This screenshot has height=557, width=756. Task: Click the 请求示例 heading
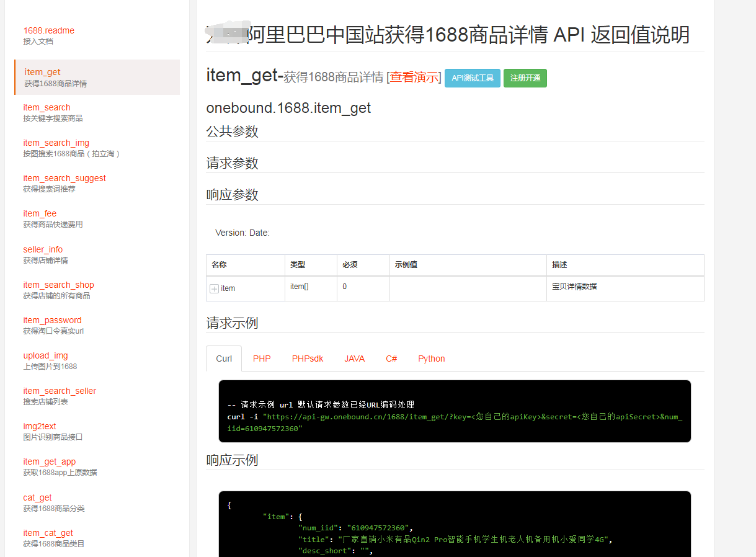(232, 323)
